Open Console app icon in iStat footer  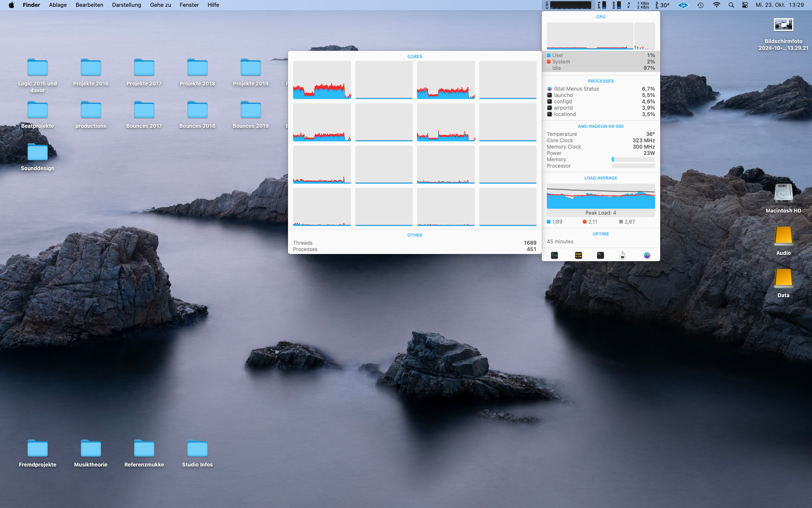[579, 255]
